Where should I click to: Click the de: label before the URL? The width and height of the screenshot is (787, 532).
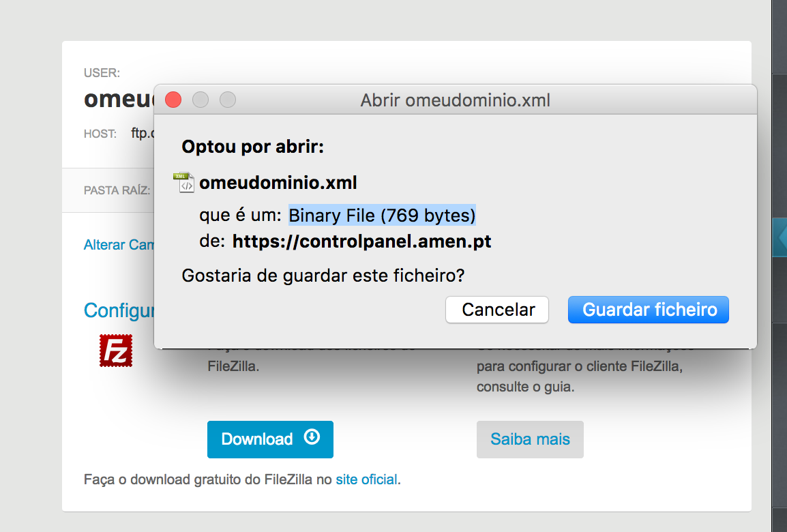212,241
